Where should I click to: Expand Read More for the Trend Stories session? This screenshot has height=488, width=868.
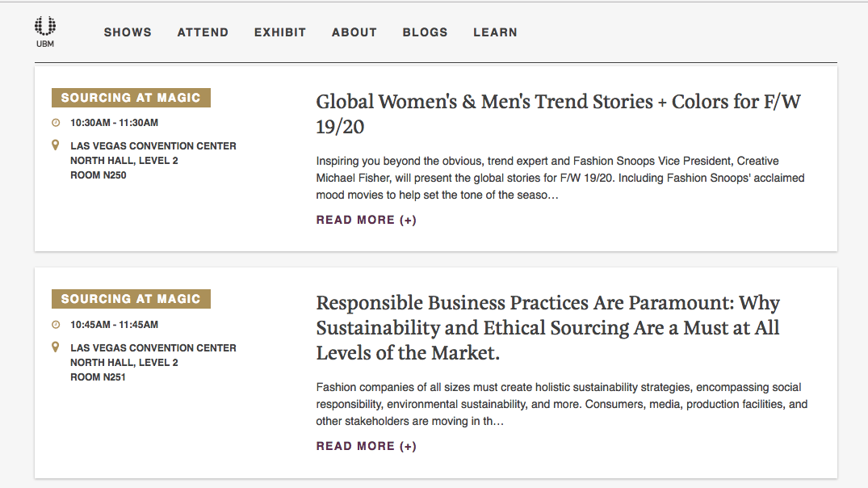click(366, 220)
